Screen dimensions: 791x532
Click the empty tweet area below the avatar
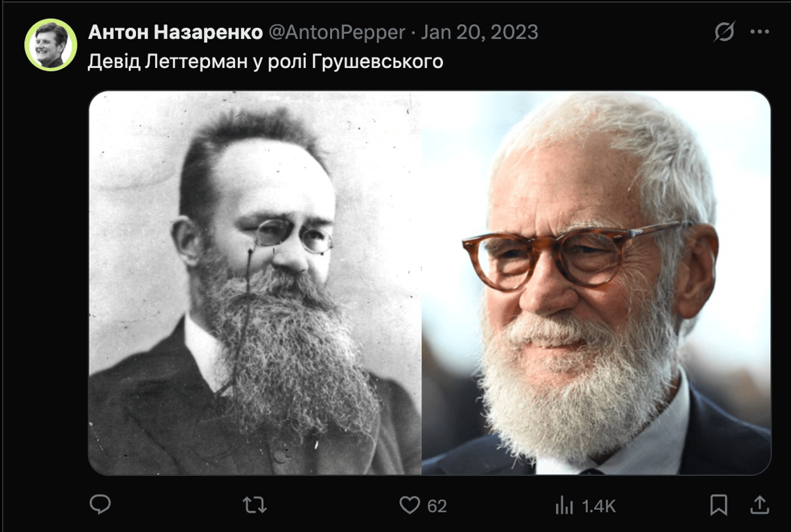(51, 283)
